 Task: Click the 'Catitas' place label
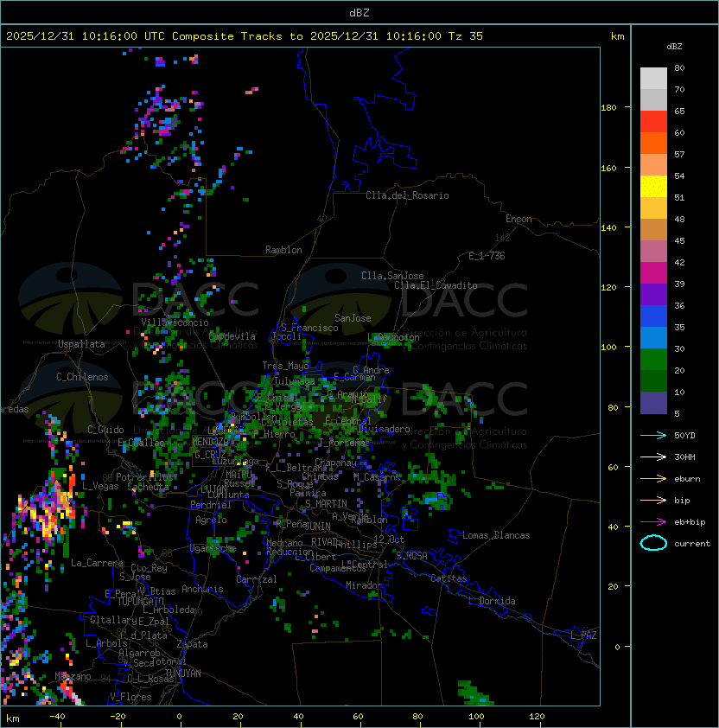point(449,578)
